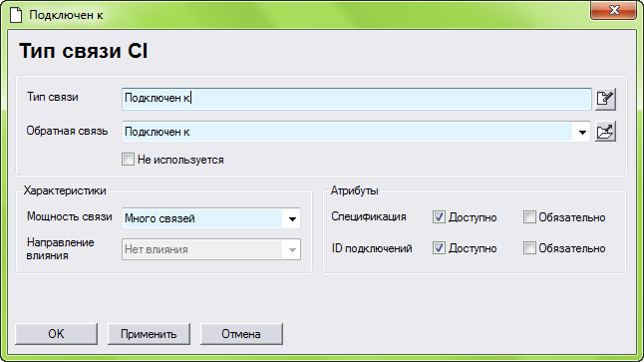Click the Характеристики group label
The image size is (644, 362).
coord(65,190)
